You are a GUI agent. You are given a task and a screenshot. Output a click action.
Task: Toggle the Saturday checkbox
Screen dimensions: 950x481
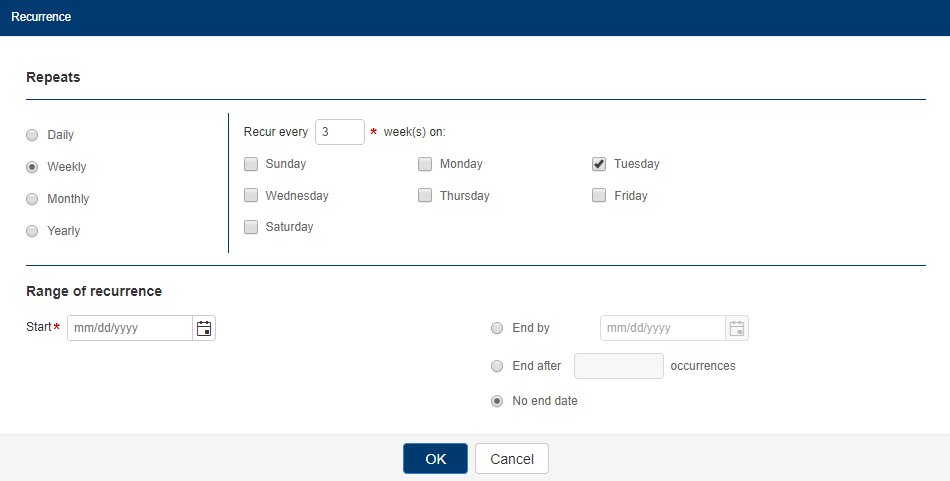(x=251, y=227)
